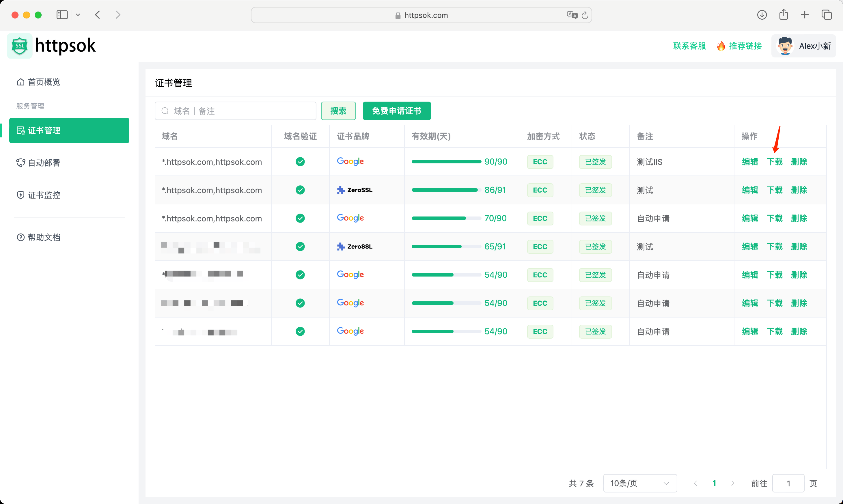The image size is (843, 504).
Task: Click the new tab plus icon
Action: click(805, 15)
